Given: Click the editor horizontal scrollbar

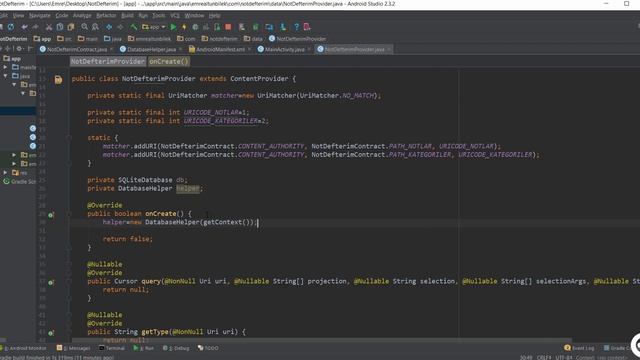Looking at the screenshot, I should point(322,340).
